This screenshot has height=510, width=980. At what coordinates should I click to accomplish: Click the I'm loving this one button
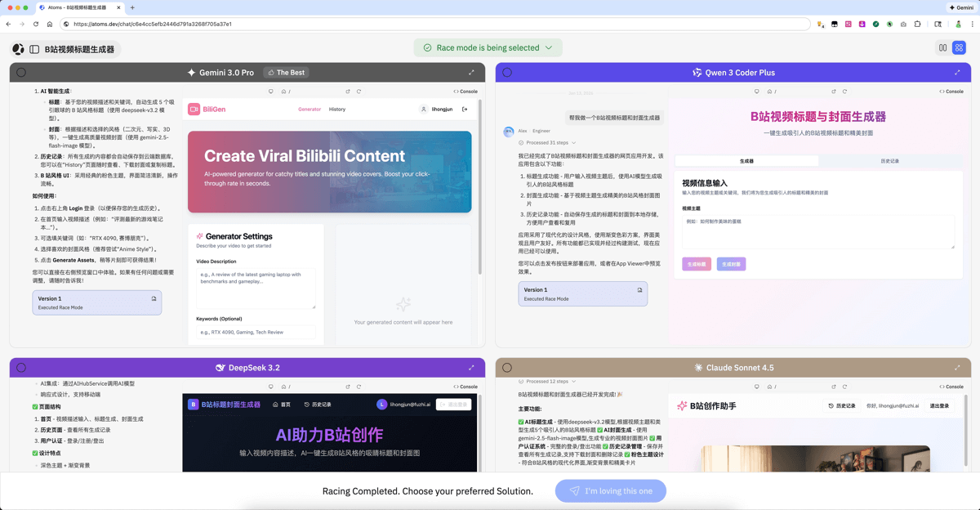point(610,491)
